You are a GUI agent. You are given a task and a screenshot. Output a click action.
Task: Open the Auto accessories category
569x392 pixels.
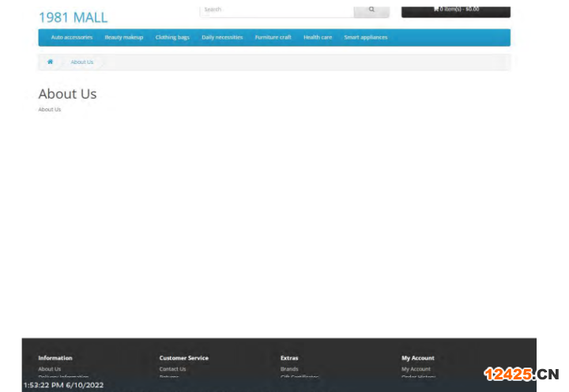(71, 37)
